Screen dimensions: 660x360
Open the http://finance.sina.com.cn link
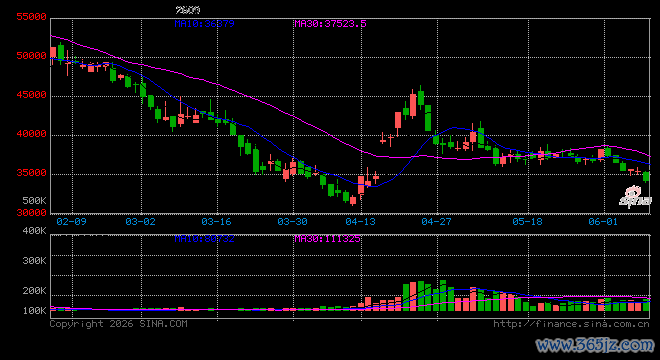point(571,324)
